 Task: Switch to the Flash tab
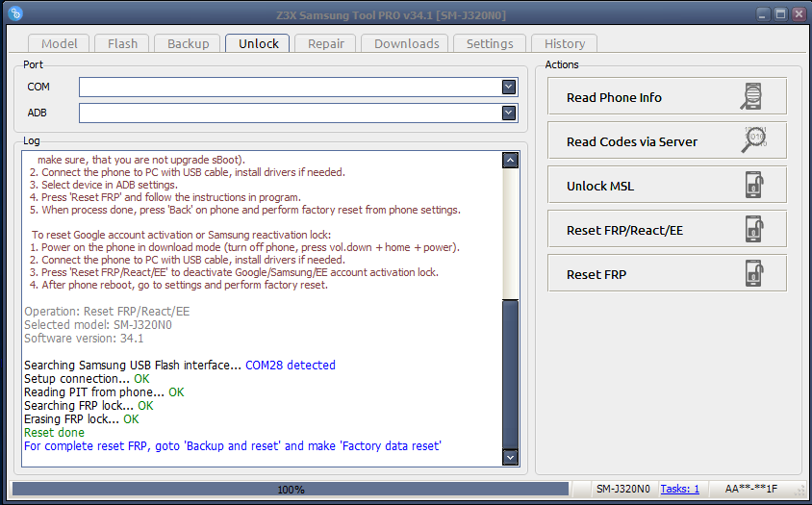[123, 43]
